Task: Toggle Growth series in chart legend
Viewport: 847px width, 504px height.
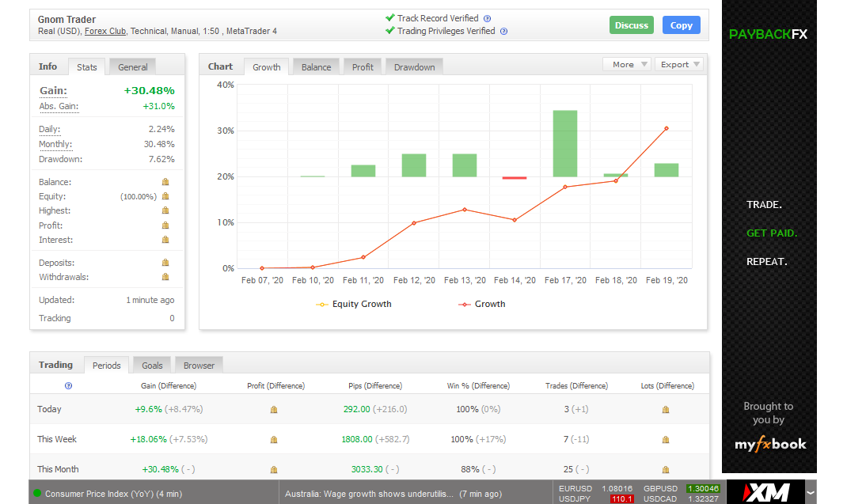Action: tap(482, 304)
